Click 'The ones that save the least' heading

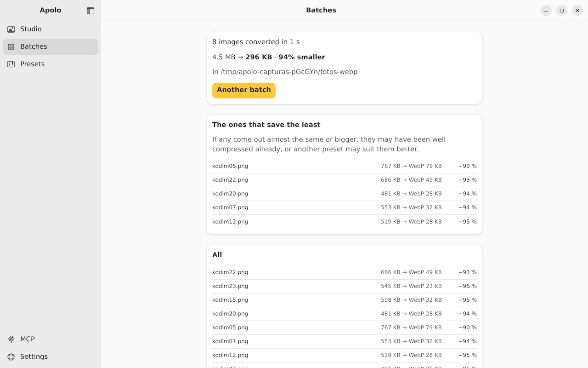coord(266,125)
